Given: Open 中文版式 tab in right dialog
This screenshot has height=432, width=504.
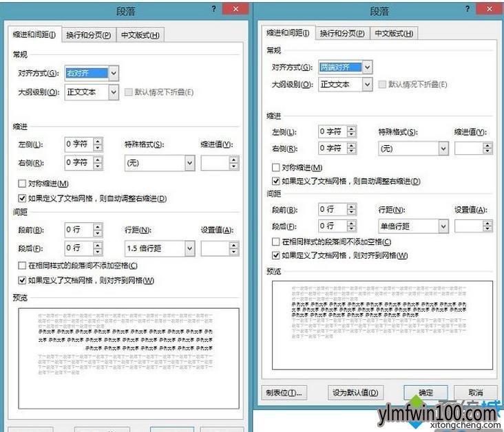Looking at the screenshot, I should click(x=394, y=33).
